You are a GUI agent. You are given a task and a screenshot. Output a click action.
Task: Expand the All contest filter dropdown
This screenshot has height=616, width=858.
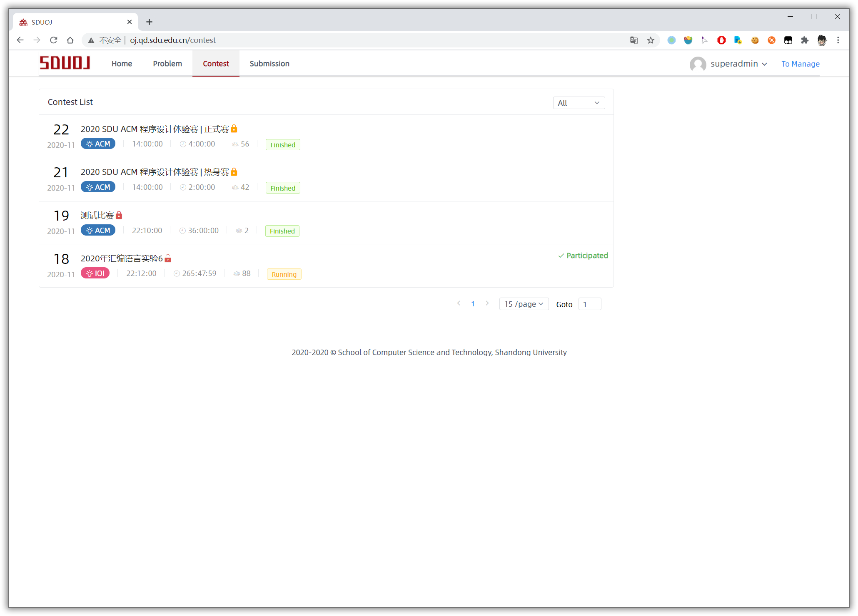(579, 103)
